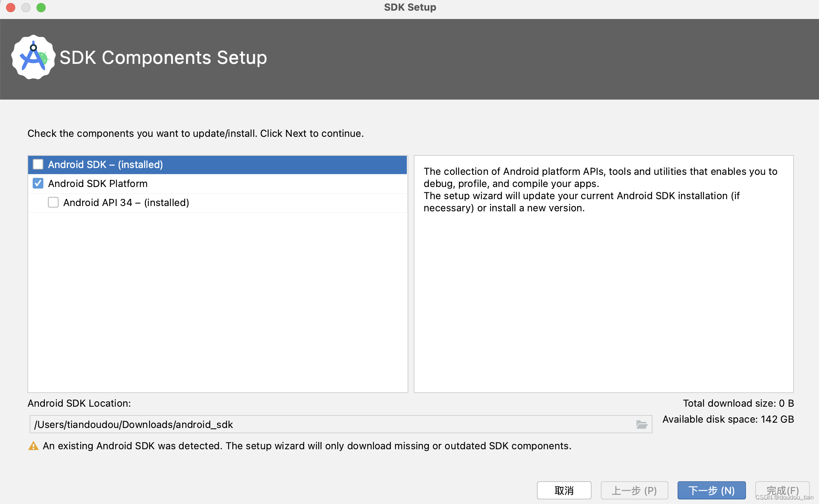Select the Android API 34 tree row

point(126,202)
